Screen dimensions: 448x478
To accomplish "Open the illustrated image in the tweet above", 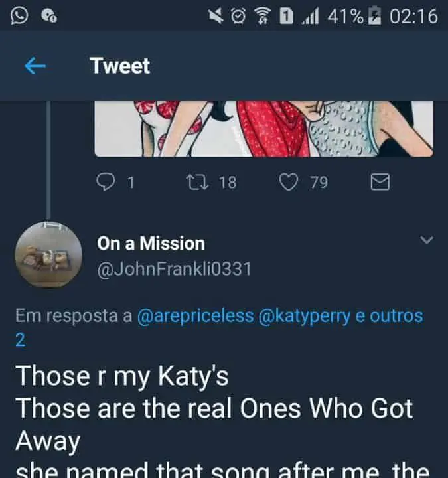I will (x=263, y=128).
